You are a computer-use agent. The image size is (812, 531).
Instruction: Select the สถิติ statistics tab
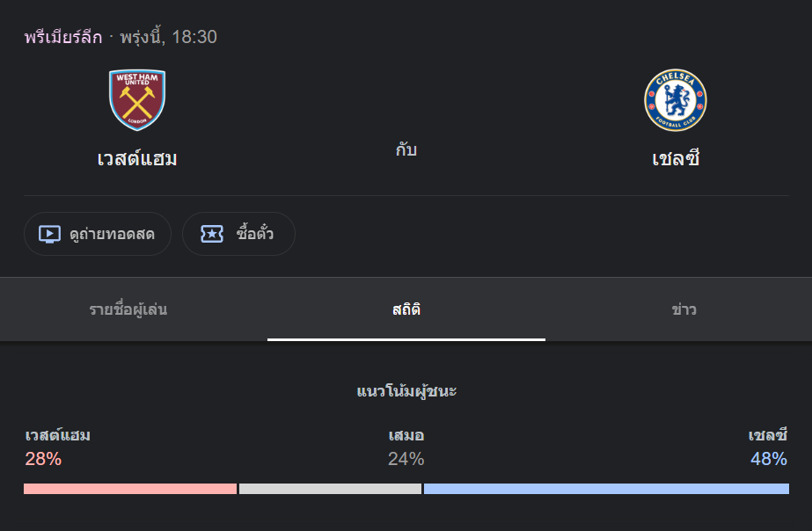[x=406, y=309]
